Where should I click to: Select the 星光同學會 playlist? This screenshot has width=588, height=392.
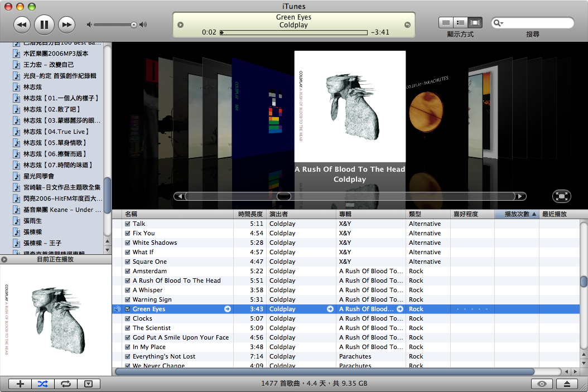click(x=38, y=176)
